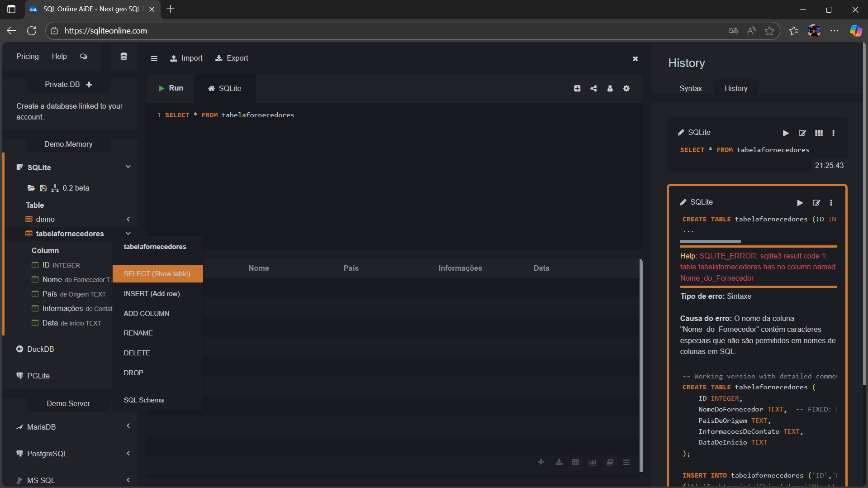Select the SQLite editor tab
Viewport: 868px width, 488px height.
[x=225, y=89]
